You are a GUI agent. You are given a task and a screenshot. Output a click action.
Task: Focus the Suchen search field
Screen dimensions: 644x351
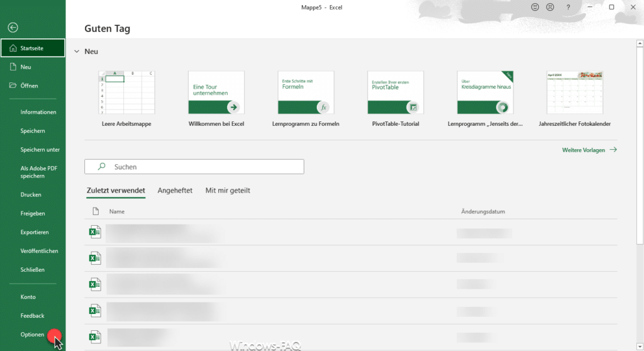click(194, 167)
